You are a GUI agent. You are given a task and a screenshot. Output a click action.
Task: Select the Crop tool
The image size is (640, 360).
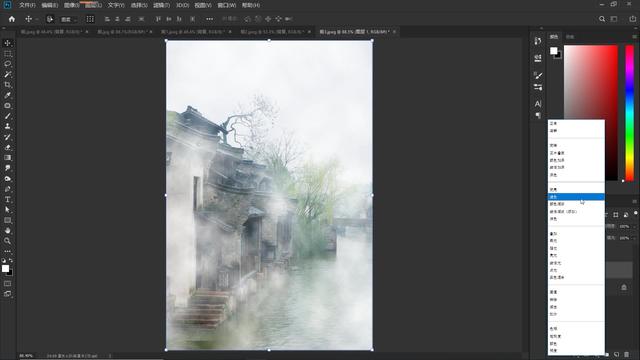(7, 85)
